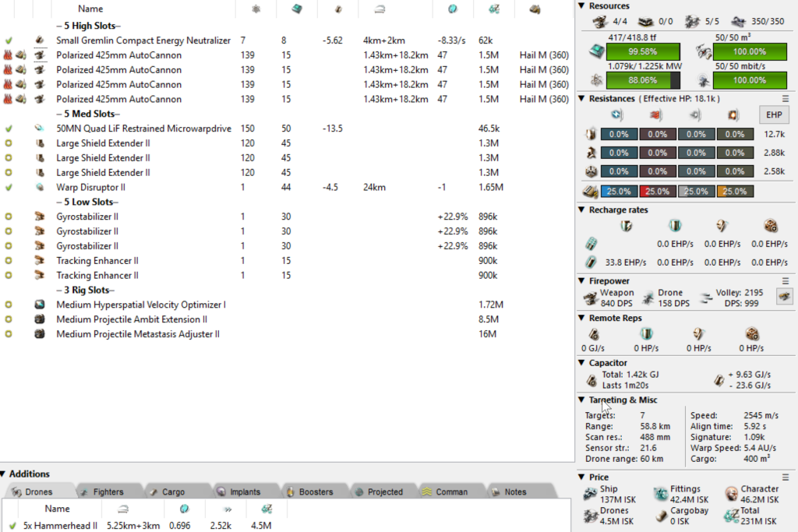The width and height of the screenshot is (798, 532).
Task: Toggle active state of Warp Disruptor II
Action: [x=9, y=188]
